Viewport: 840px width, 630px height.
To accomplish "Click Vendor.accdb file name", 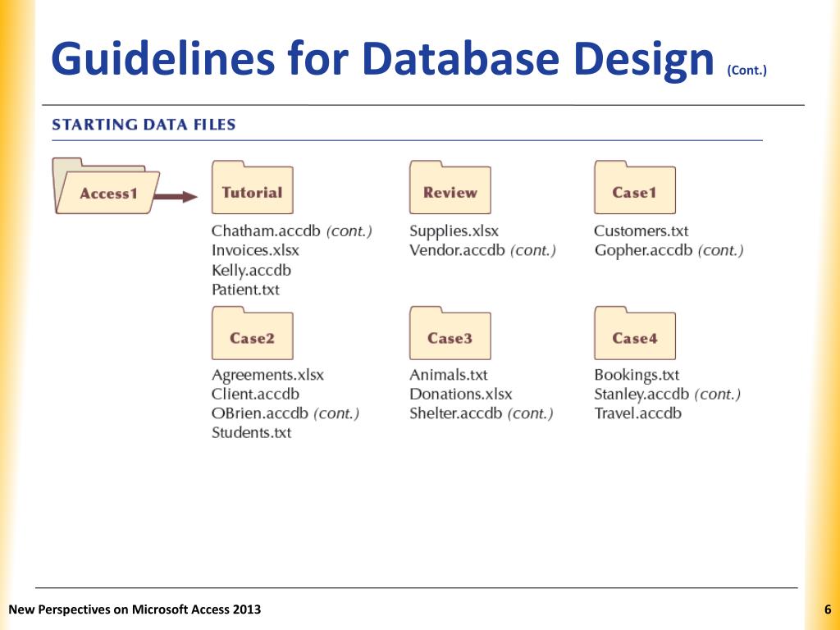I will point(457,250).
